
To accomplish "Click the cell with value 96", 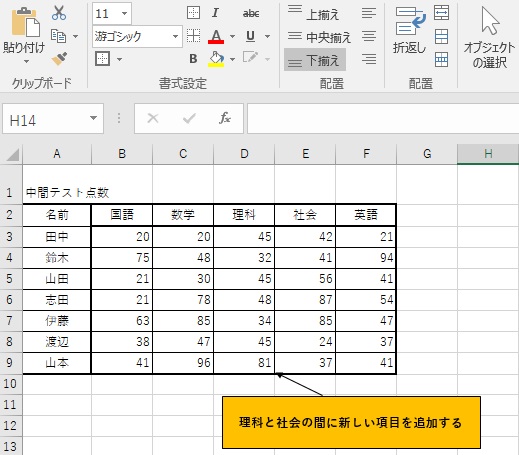I will (183, 363).
